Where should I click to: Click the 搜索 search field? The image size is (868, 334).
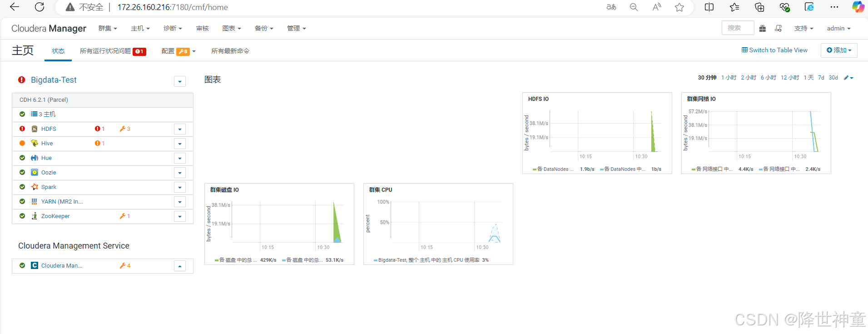coord(738,28)
